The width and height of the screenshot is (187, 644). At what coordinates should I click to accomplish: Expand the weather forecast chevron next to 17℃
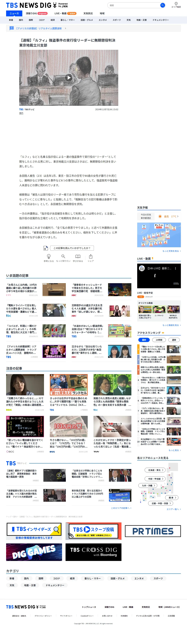click(178, 216)
